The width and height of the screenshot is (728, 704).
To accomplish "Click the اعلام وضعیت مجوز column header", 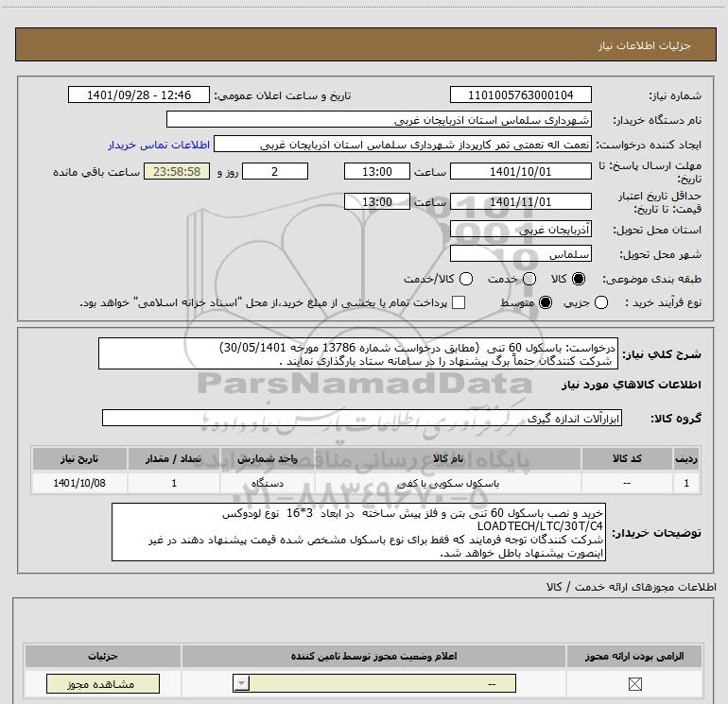I will point(373,656).
